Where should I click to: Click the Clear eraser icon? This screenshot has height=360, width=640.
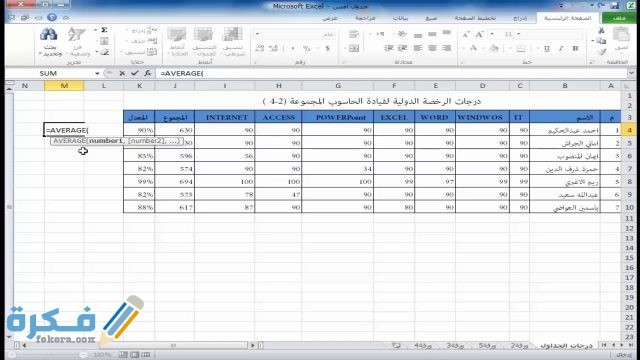point(104,52)
